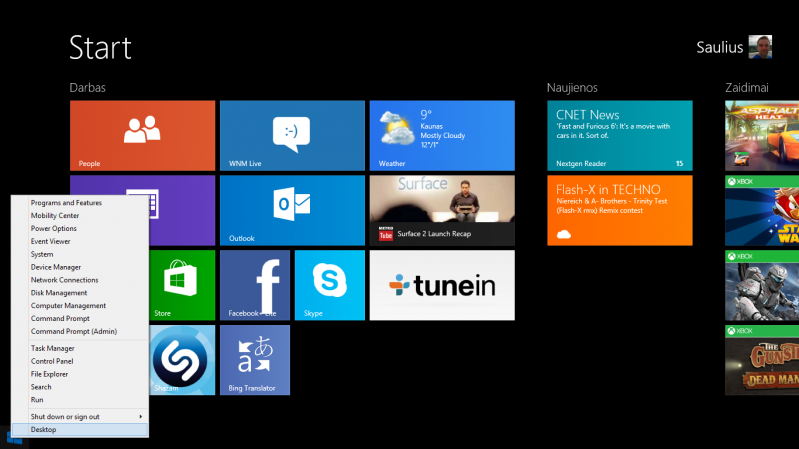Screen dimensions: 799x449
Task: Open the Bing Translator tile
Action: (x=255, y=360)
